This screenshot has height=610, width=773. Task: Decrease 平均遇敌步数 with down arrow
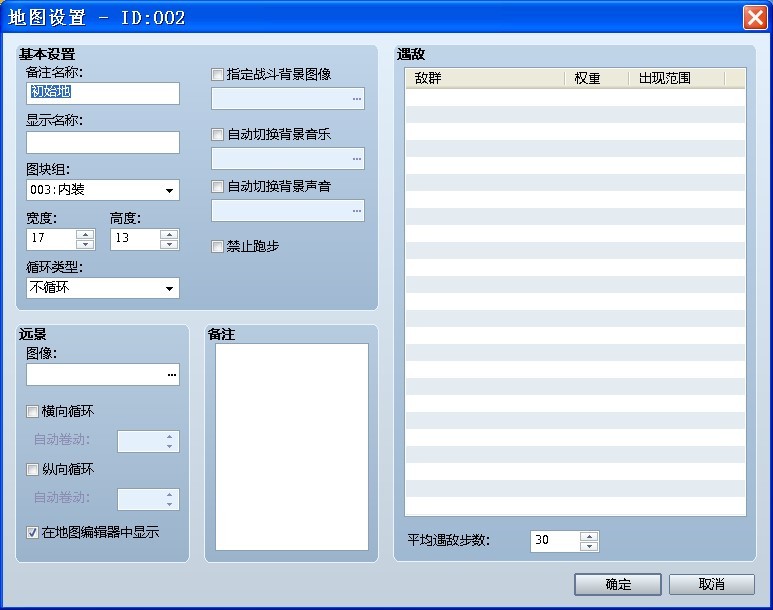click(589, 546)
